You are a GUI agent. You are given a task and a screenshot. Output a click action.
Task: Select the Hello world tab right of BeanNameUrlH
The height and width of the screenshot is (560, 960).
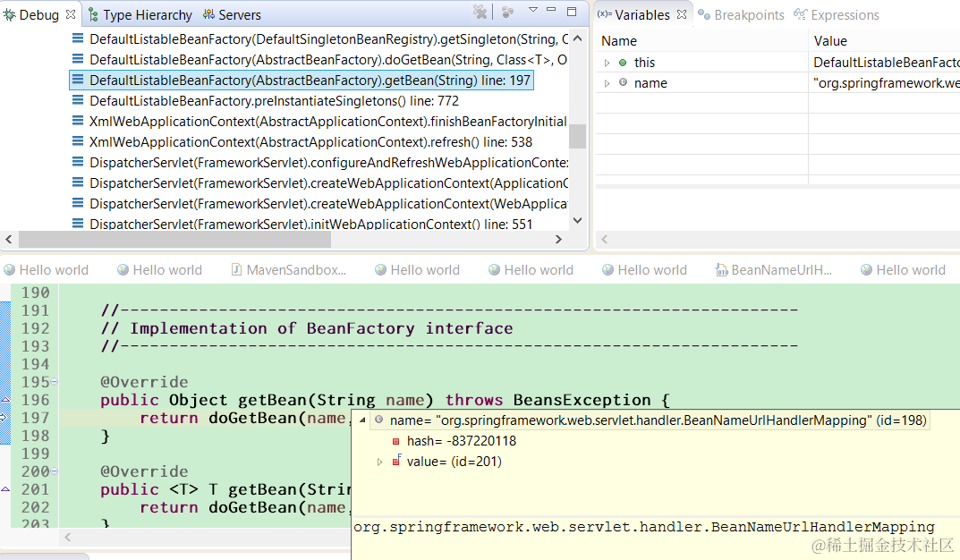pos(903,270)
